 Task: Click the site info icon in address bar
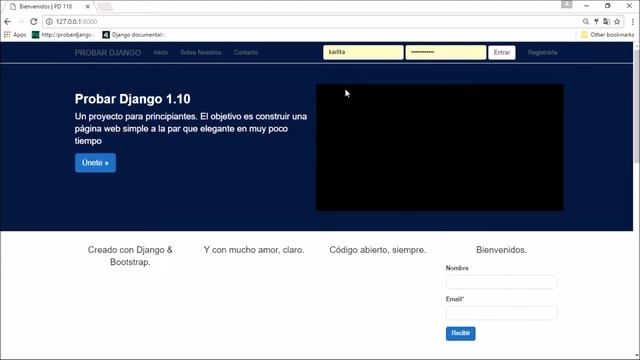49,22
